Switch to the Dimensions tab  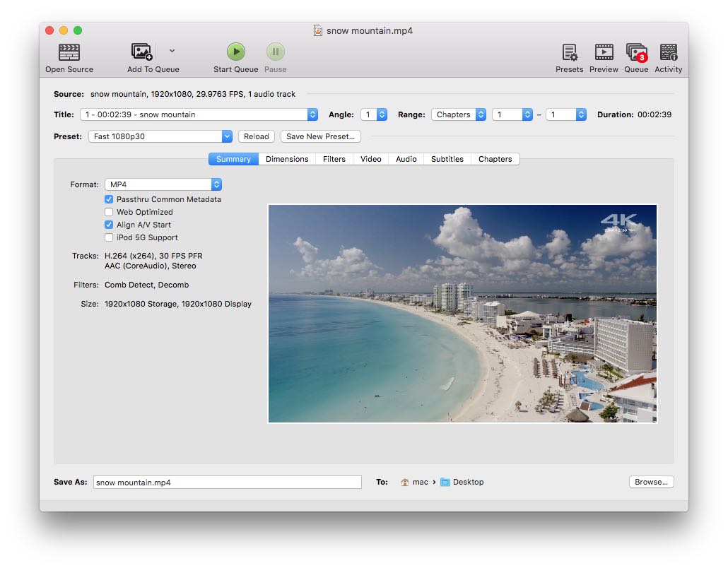tap(287, 159)
